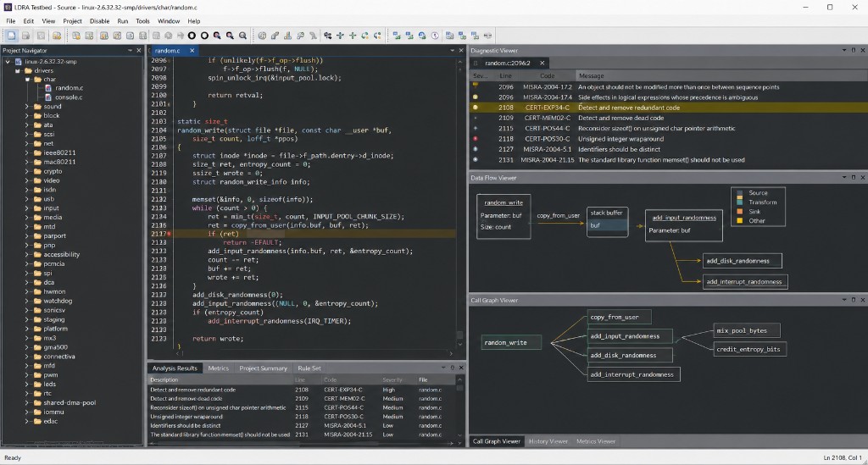
Task: Toggle the breakpoint marker at line 2117
Action: pos(169,234)
